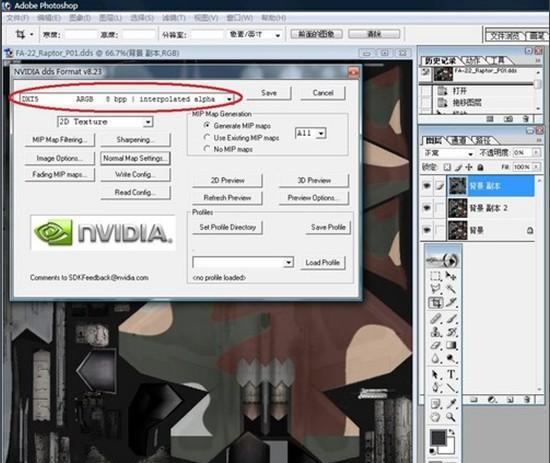Open the (H) help menu
This screenshot has width=550, height=463.
[x=274, y=18]
